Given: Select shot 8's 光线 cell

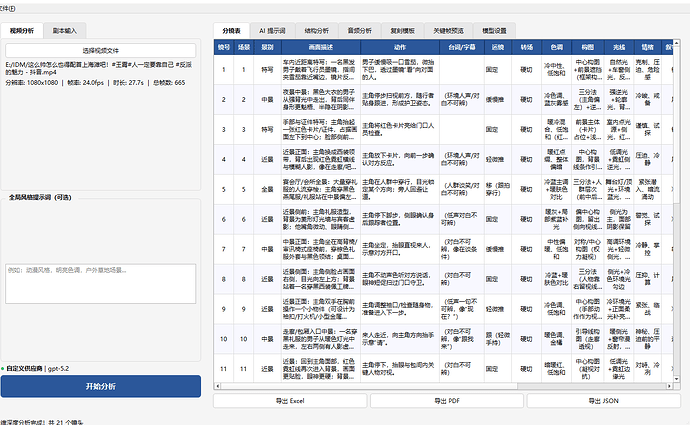Looking at the screenshot, I should (x=619, y=279).
